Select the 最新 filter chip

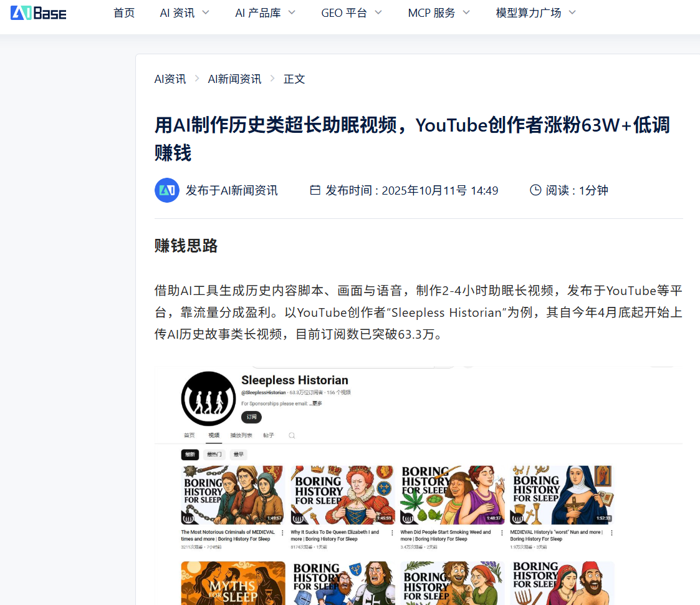(x=190, y=455)
